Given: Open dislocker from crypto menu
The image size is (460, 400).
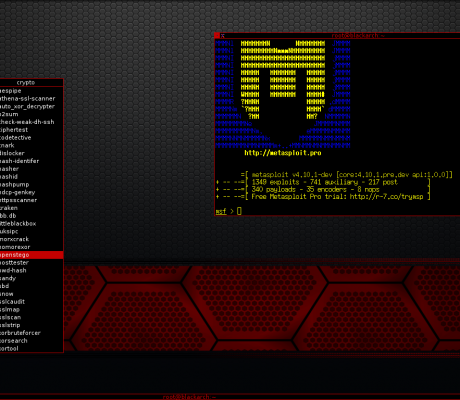Looking at the screenshot, I should click(31, 153).
